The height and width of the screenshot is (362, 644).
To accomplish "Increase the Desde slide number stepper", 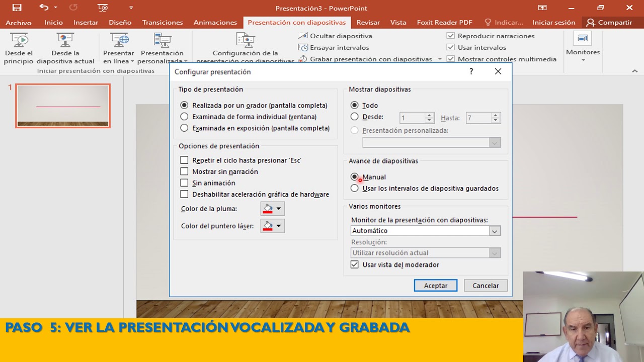I will 429,115.
